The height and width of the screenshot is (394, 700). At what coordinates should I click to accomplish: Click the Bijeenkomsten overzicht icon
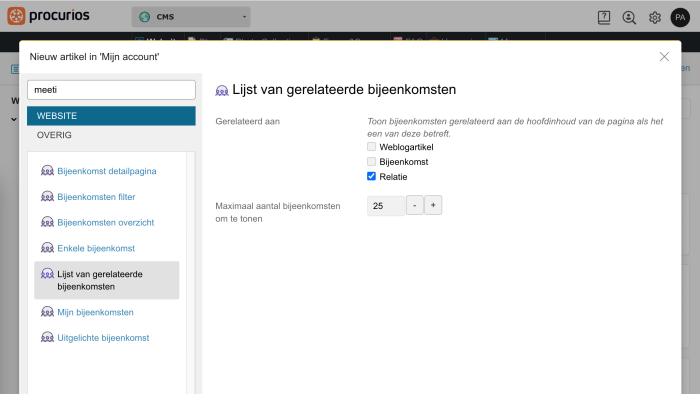pos(47,222)
